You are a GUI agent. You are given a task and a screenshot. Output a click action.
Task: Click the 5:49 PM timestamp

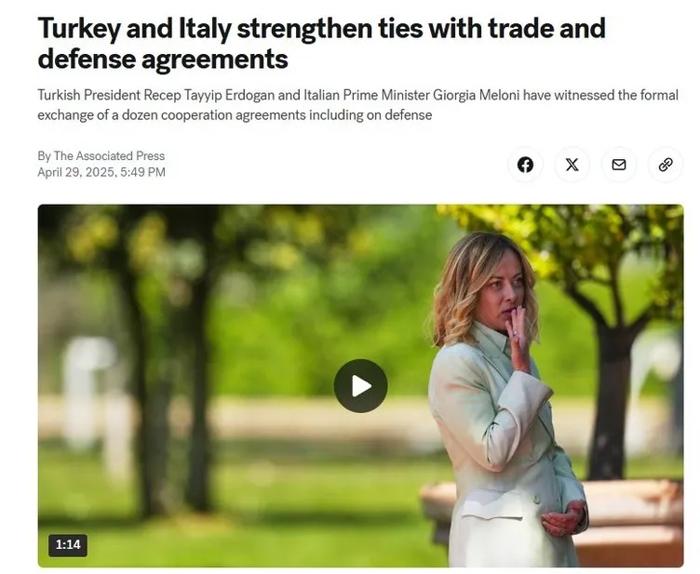tap(143, 172)
